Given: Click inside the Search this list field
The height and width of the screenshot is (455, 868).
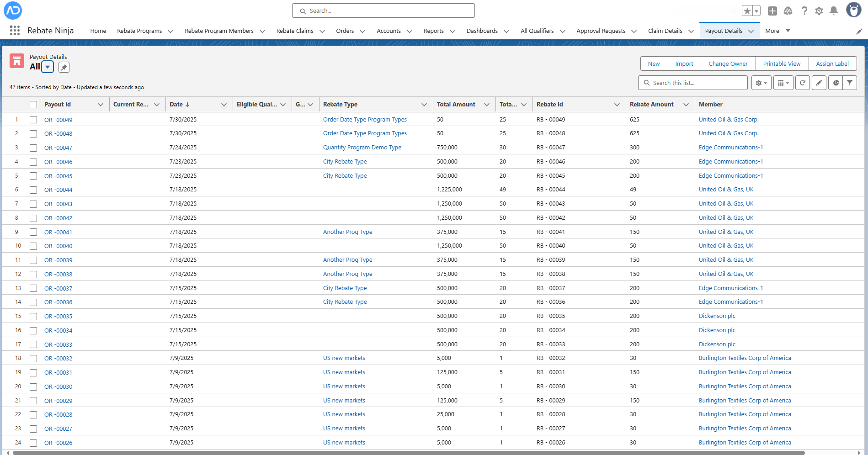Looking at the screenshot, I should tap(692, 83).
